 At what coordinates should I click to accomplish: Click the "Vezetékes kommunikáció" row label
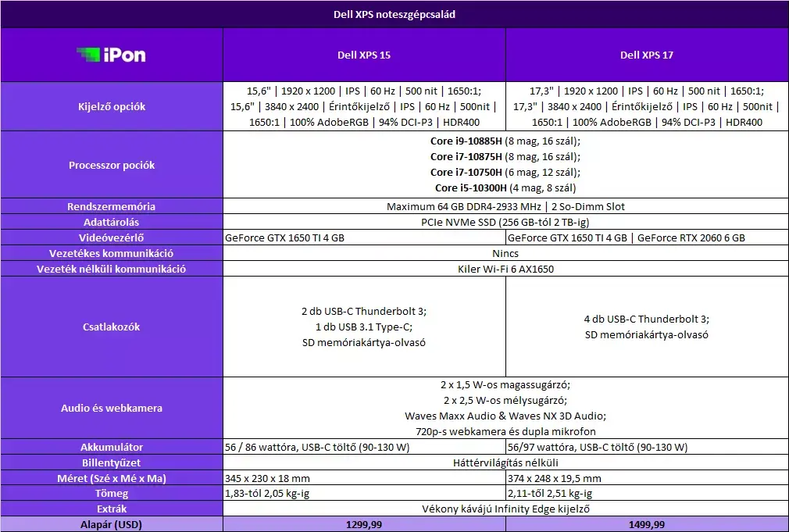click(112, 253)
